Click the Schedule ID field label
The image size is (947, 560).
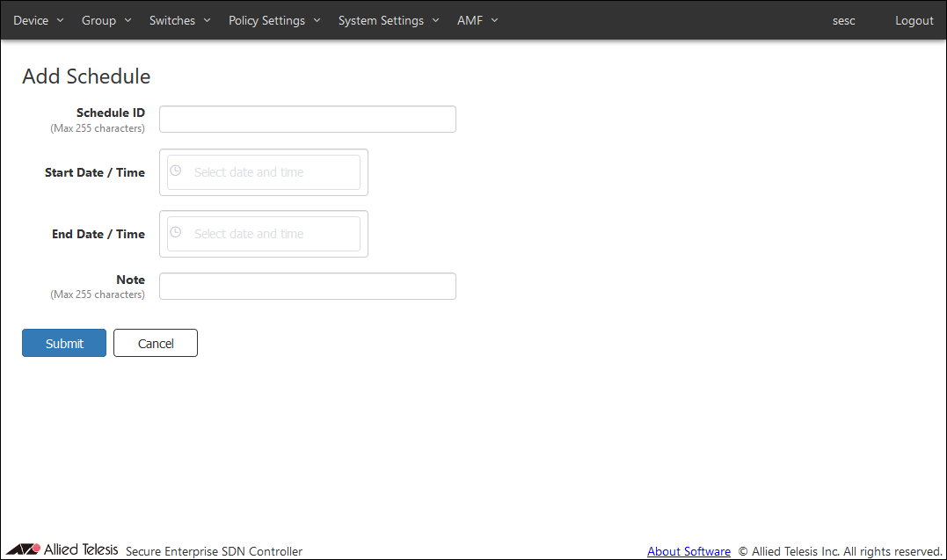(110, 113)
